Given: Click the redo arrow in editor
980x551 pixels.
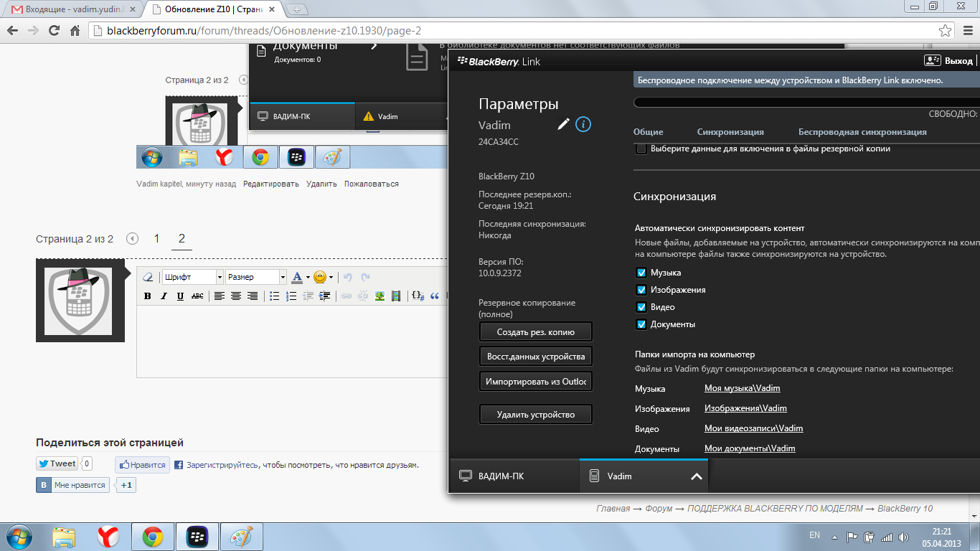Looking at the screenshot, I should click(365, 277).
